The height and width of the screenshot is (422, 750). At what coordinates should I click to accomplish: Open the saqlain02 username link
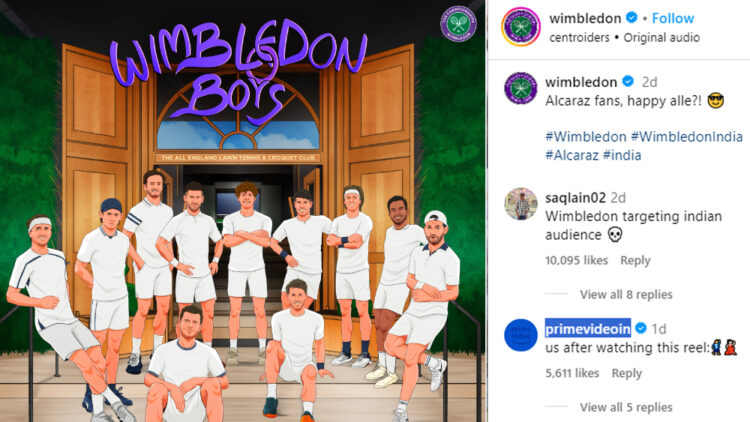[575, 198]
